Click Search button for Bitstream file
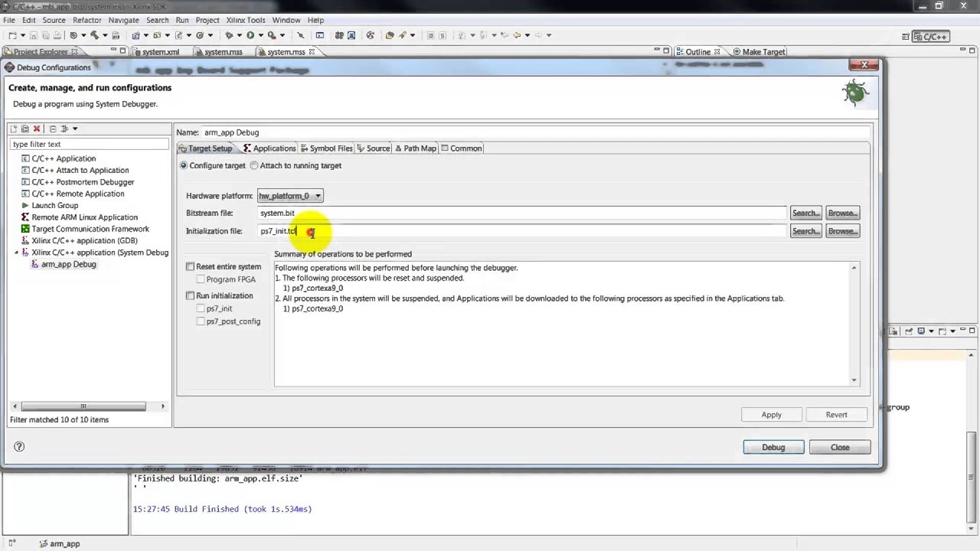This screenshot has height=551, width=980. point(805,213)
